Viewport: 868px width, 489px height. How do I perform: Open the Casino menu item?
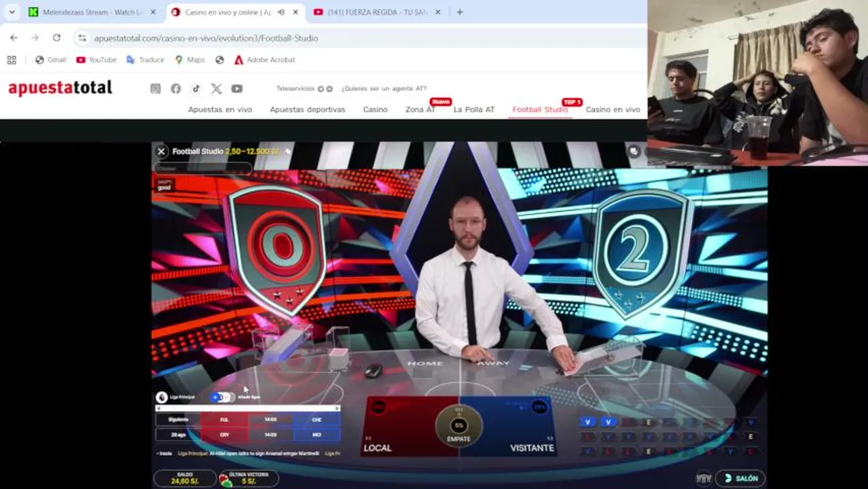pyautogui.click(x=375, y=109)
